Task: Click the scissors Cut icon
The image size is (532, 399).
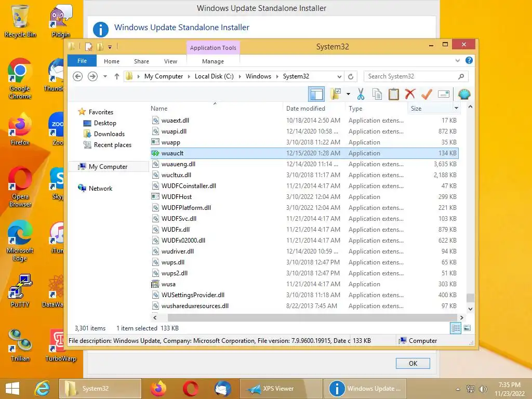Action: (x=361, y=94)
